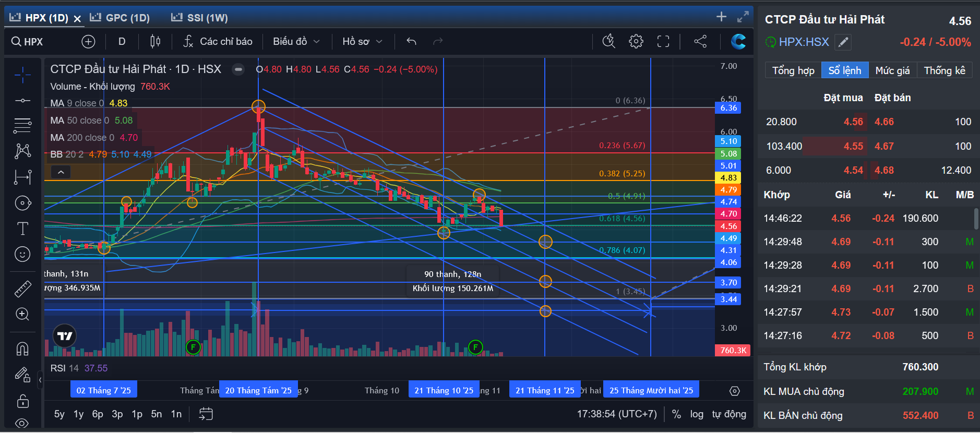980x433 pixels.
Task: Open the emoji icons tool
Action: point(22,254)
